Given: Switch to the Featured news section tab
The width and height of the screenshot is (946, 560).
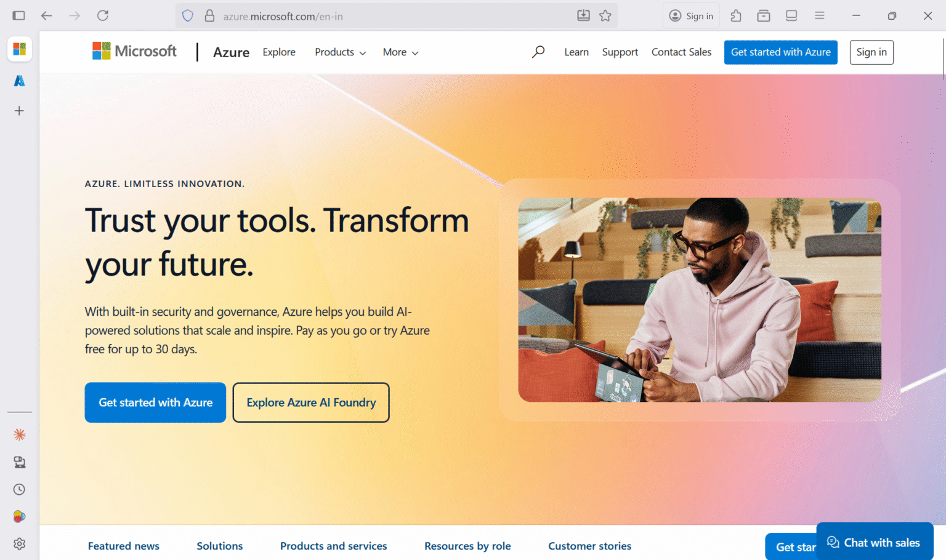Looking at the screenshot, I should 123,546.
